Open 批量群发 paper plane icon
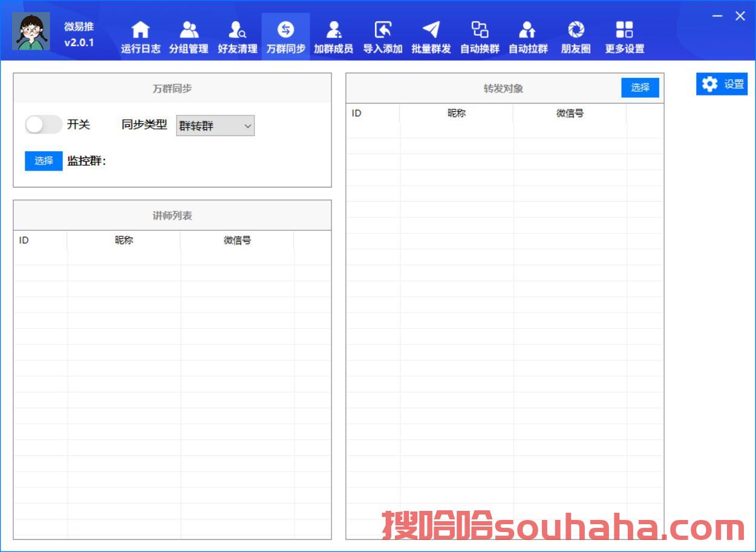This screenshot has height=552, width=756. [431, 30]
